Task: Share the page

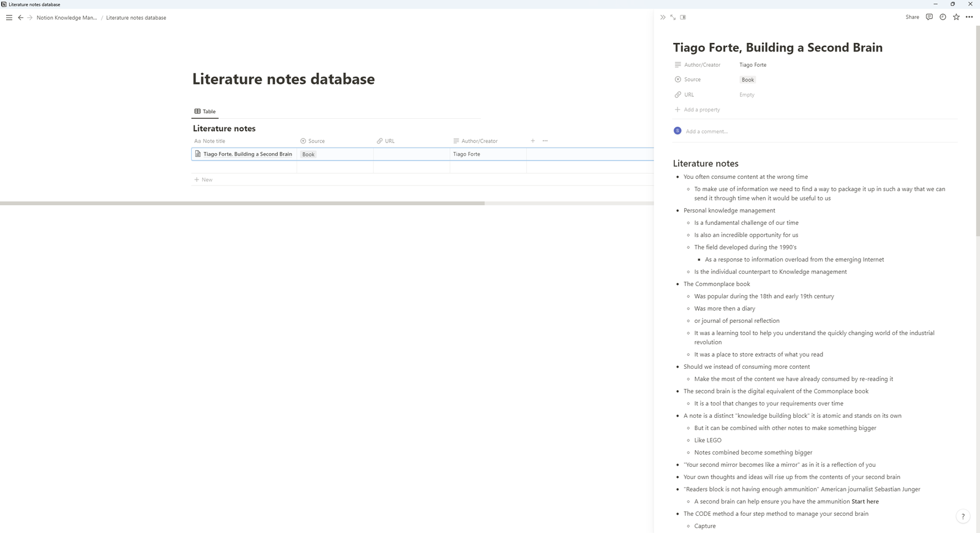Action: point(912,17)
